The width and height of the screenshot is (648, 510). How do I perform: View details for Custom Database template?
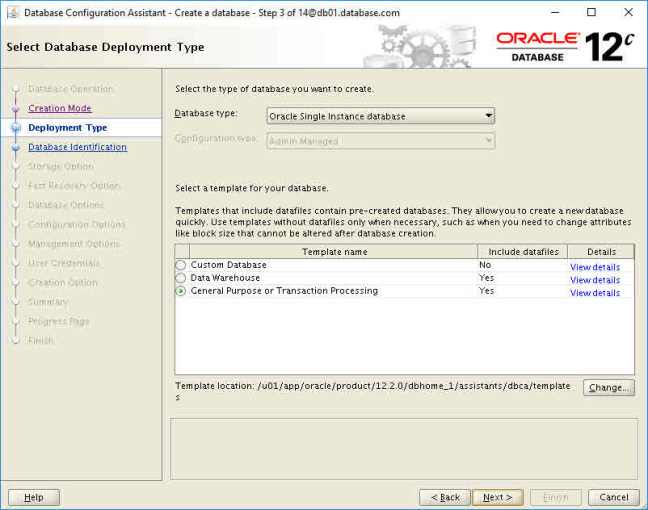595,267
